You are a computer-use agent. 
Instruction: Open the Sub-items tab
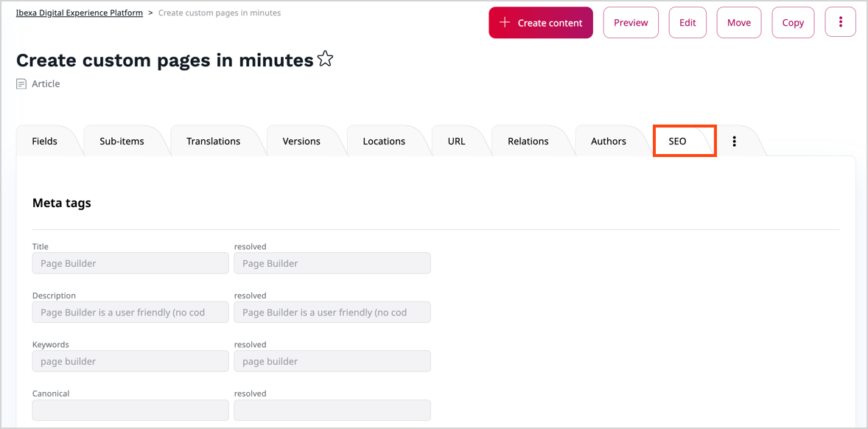click(121, 140)
